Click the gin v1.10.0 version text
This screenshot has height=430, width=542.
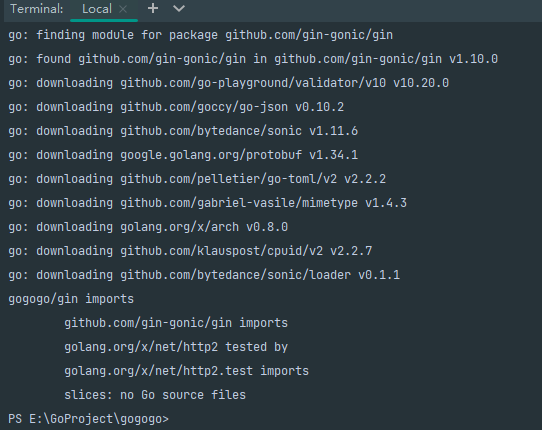pyautogui.click(x=473, y=59)
